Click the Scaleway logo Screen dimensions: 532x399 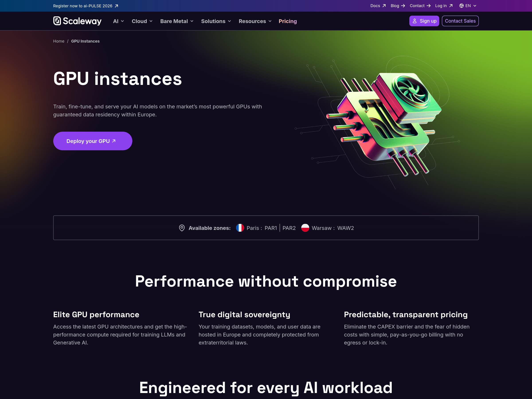click(77, 21)
